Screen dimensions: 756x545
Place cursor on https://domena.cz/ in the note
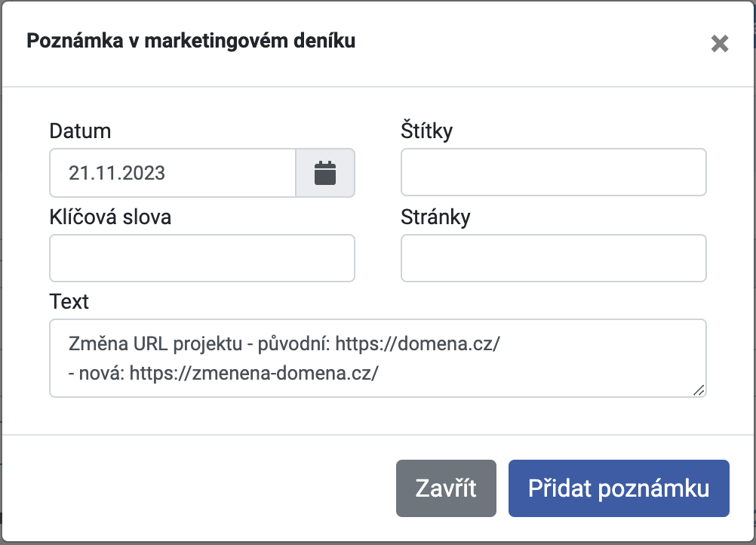[x=417, y=344]
